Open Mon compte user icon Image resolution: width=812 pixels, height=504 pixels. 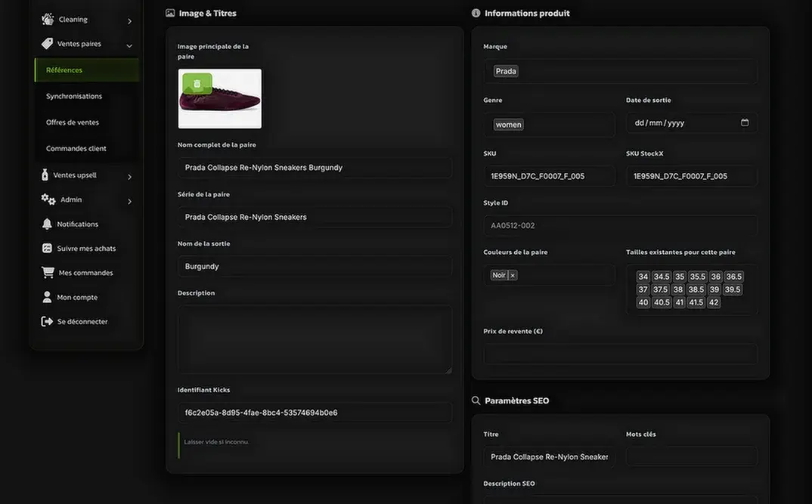pos(47,297)
